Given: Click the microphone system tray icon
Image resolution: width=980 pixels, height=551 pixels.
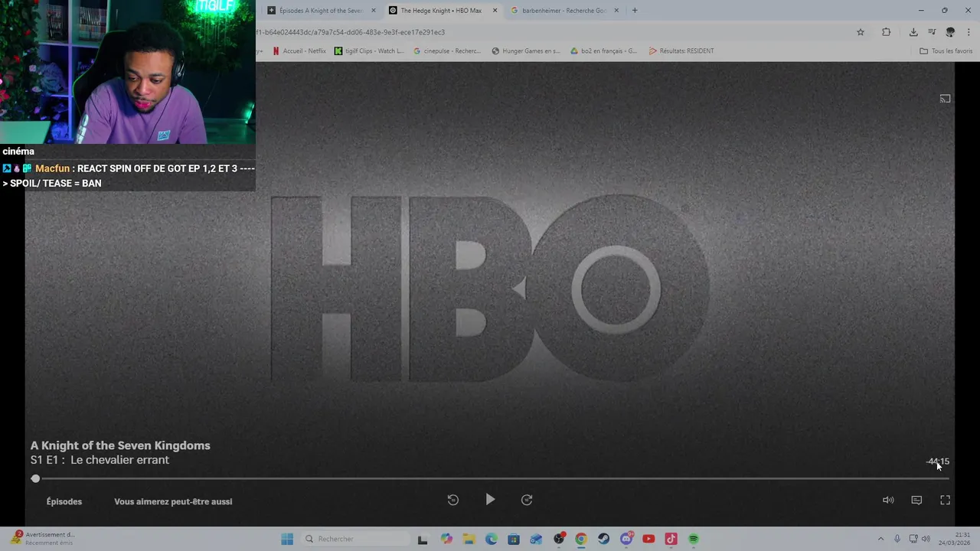Looking at the screenshot, I should 897,539.
